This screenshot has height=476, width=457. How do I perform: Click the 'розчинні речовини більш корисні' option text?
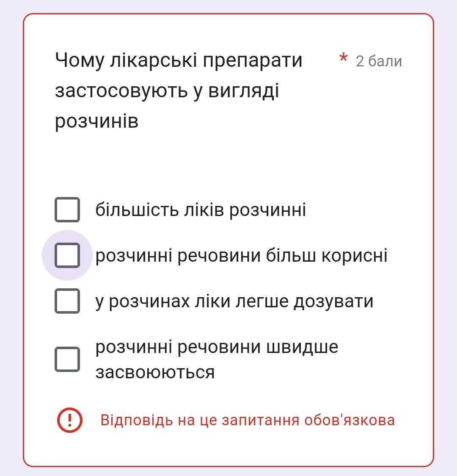coord(241,256)
